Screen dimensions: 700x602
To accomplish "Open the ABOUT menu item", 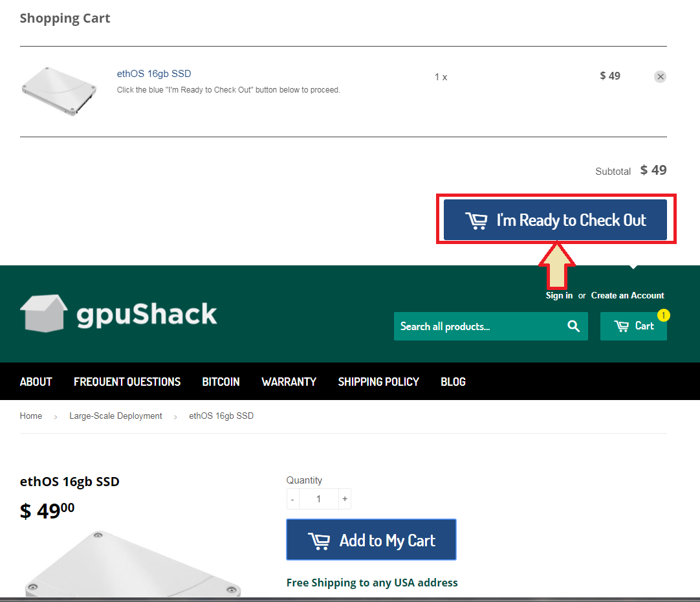I will click(36, 382).
